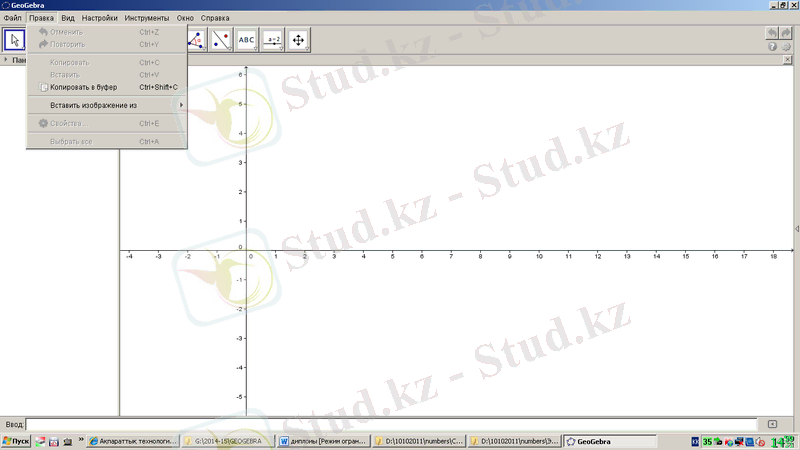
Task: Click the y-axis label -5
Action: point(239,396)
